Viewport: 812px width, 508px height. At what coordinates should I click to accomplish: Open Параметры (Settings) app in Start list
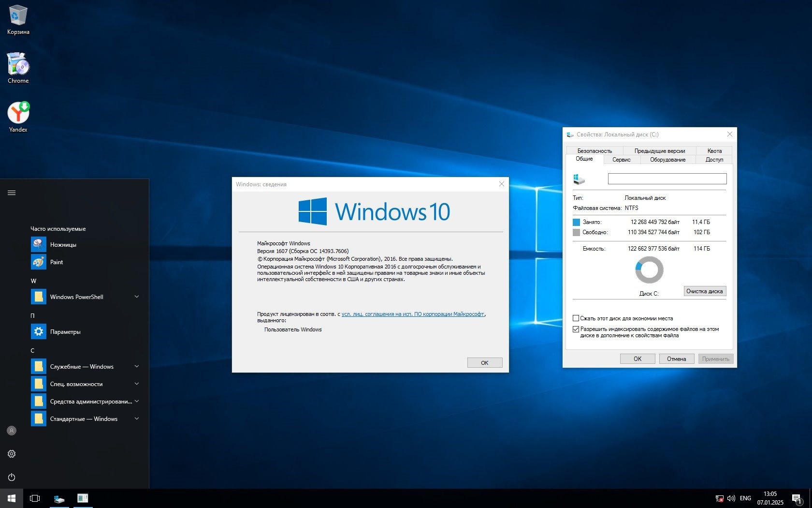point(65,332)
